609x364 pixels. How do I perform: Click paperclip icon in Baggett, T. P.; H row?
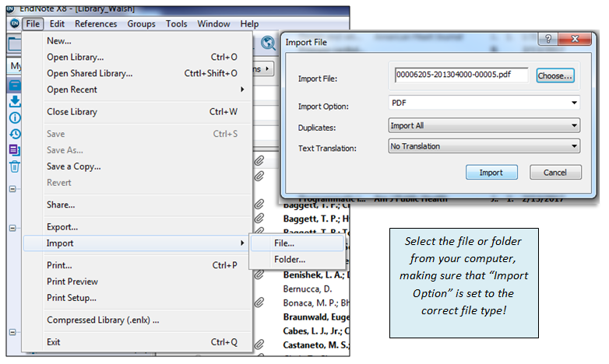coord(259,219)
